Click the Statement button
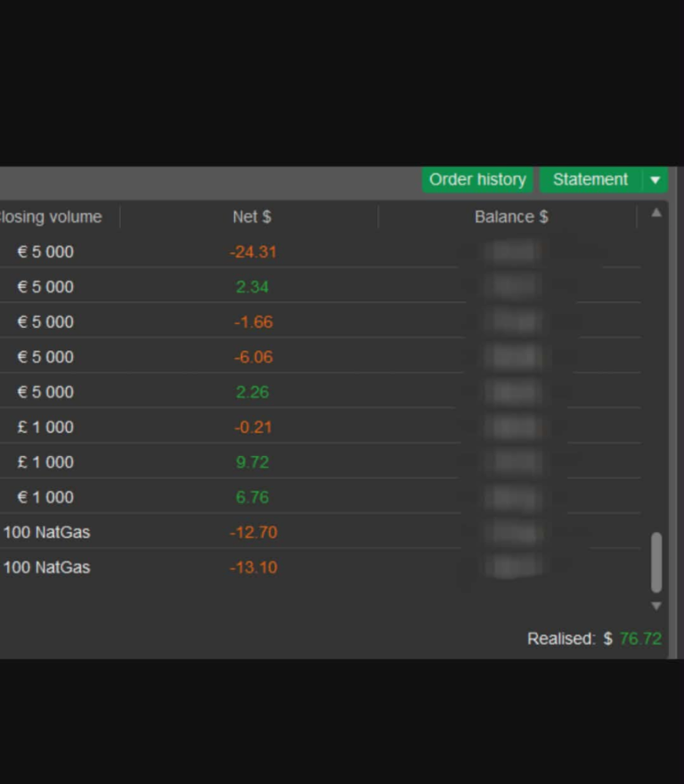The width and height of the screenshot is (684, 784). point(590,180)
